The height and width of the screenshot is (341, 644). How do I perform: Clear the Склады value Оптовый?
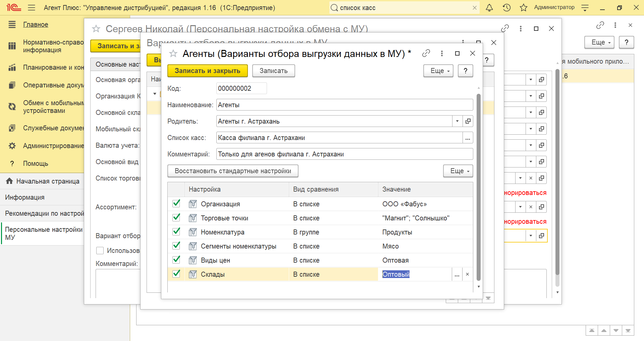pos(468,274)
